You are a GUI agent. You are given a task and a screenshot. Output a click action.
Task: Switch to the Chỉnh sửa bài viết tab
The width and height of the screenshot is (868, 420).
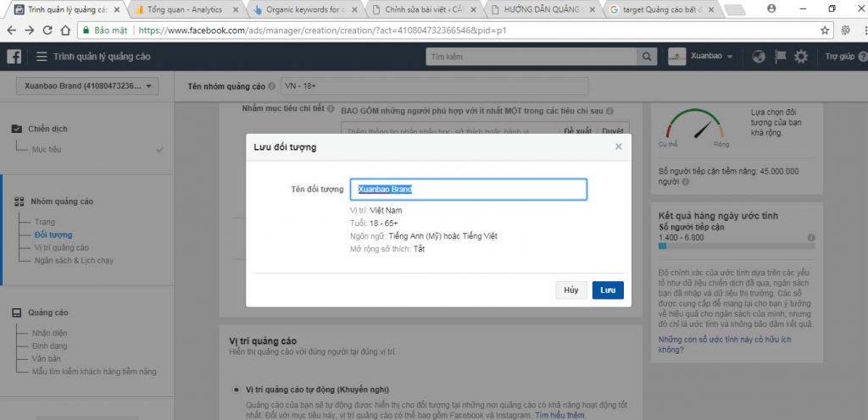(423, 9)
